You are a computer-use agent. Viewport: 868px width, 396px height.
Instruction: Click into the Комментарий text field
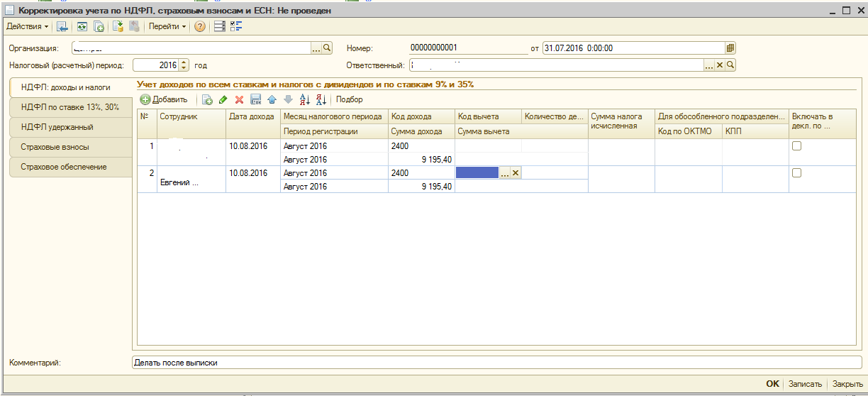click(496, 363)
